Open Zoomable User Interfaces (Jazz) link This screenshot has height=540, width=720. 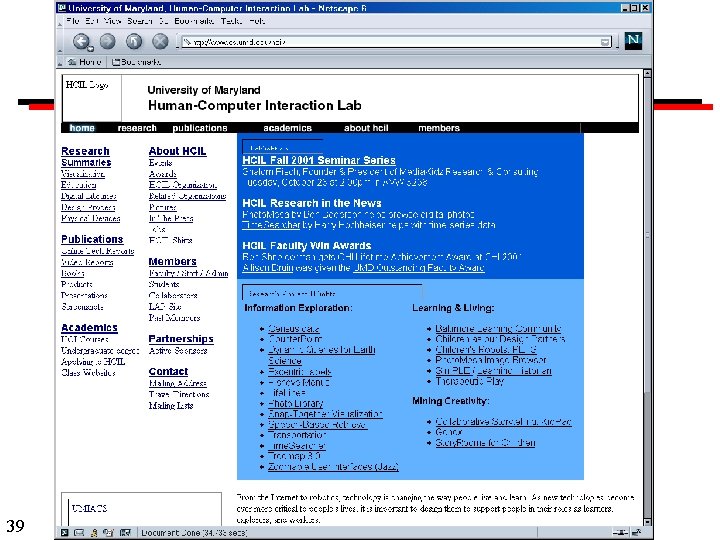point(333,467)
